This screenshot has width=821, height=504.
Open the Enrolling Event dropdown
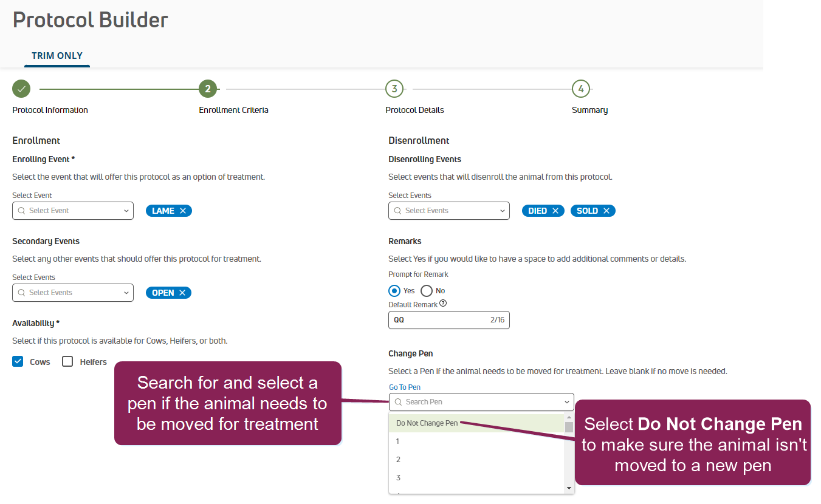pos(73,211)
